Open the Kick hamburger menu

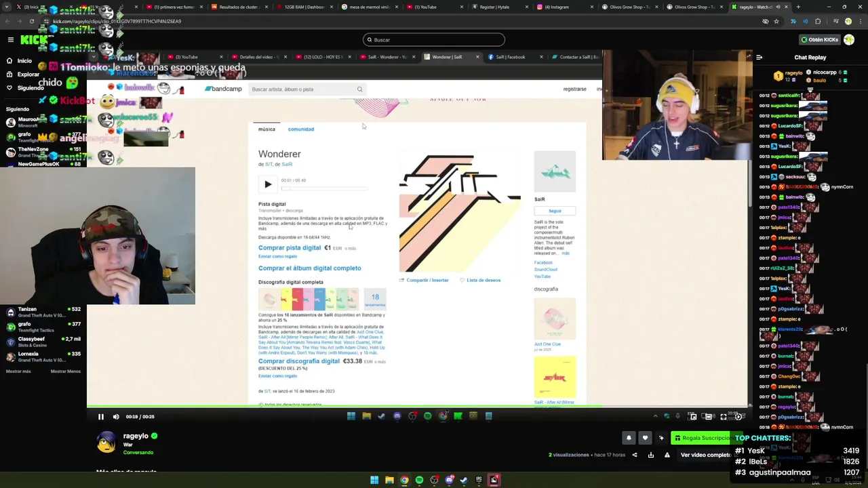10,39
